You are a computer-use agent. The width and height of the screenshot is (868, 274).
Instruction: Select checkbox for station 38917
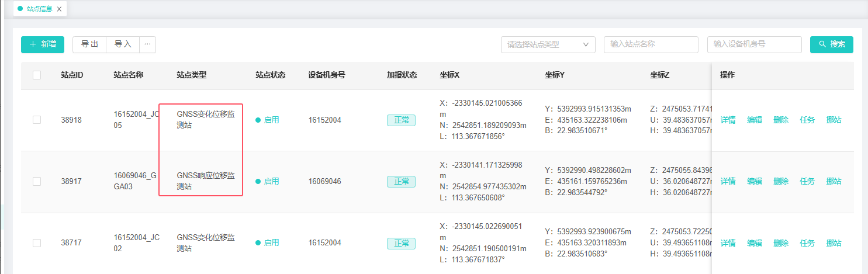point(37,182)
